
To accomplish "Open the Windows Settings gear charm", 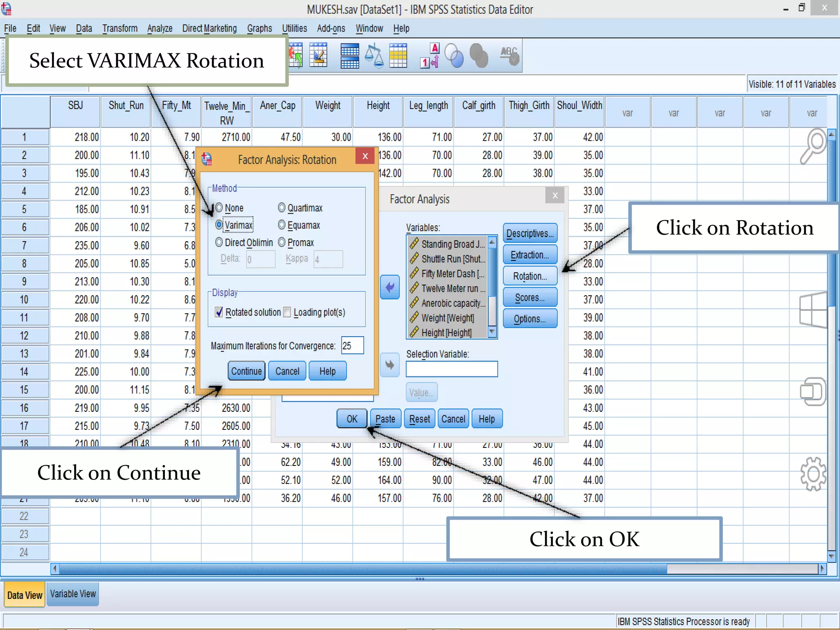I will [813, 474].
